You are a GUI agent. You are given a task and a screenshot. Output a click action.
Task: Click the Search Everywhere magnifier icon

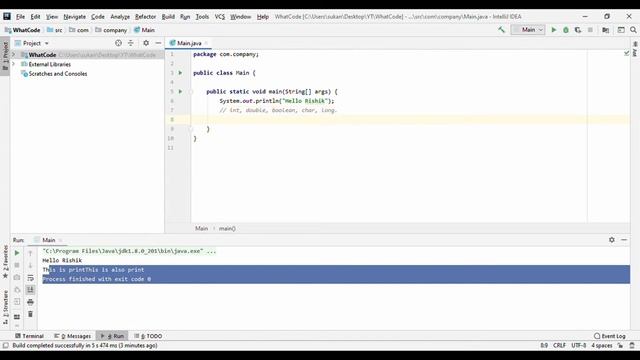pyautogui.click(x=633, y=30)
